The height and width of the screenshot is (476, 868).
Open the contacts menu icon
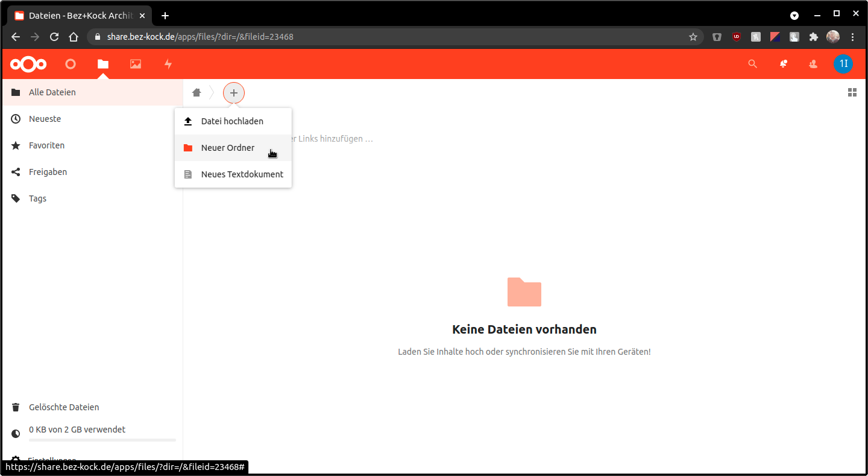813,64
